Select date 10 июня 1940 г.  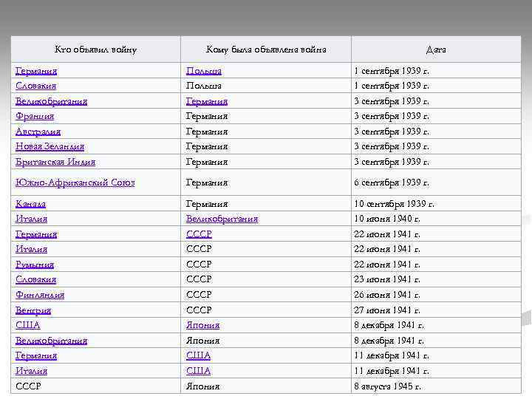click(387, 219)
